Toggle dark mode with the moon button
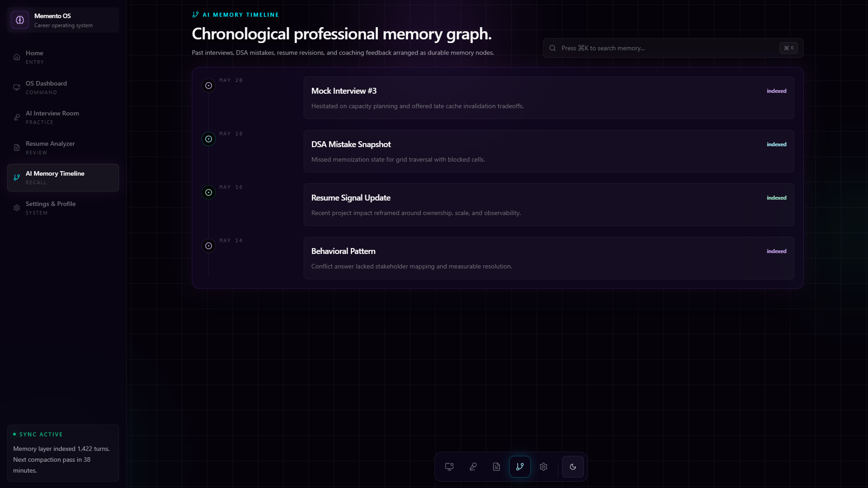 [x=573, y=467]
